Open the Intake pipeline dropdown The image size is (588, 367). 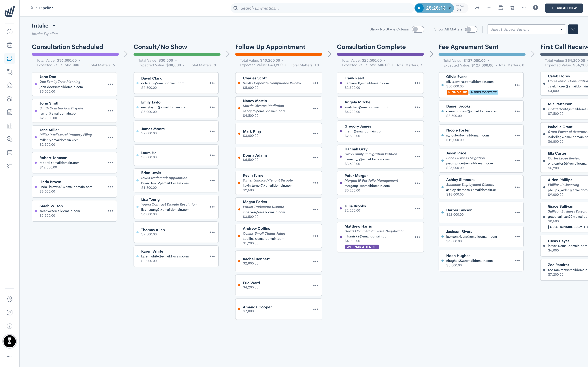54,26
